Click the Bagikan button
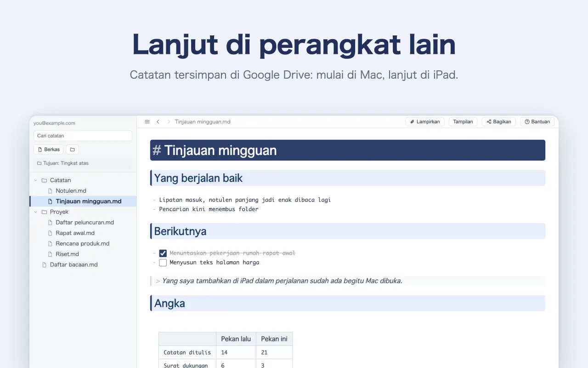 pos(499,122)
